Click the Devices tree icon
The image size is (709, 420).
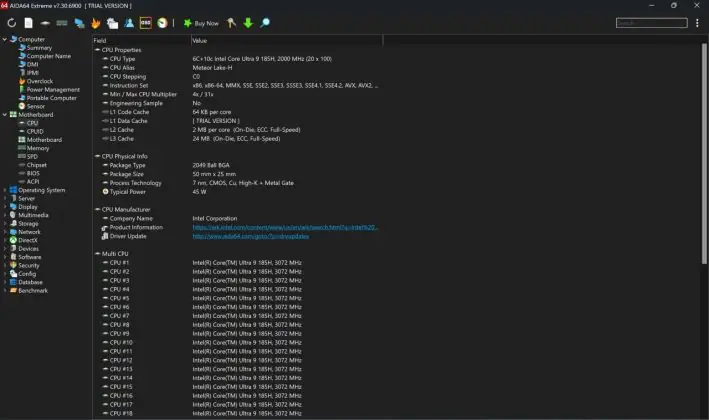[13, 249]
